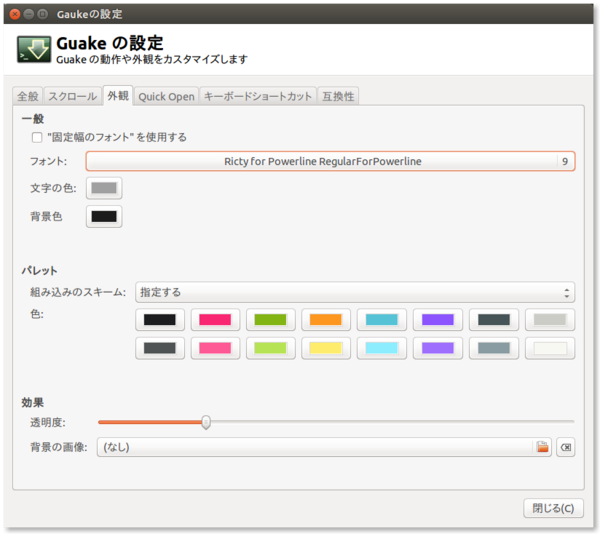
Task: Switch to the 互換性 tab
Action: click(338, 96)
